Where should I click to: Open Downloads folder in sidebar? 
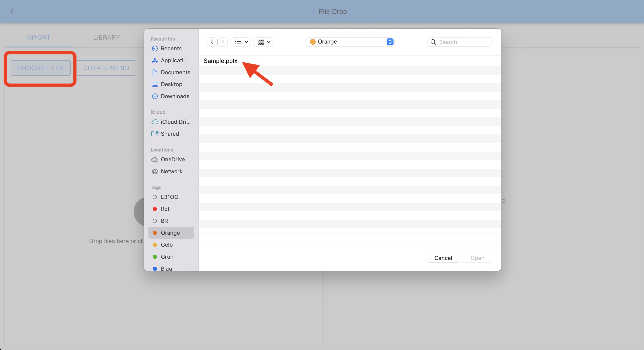coord(175,96)
